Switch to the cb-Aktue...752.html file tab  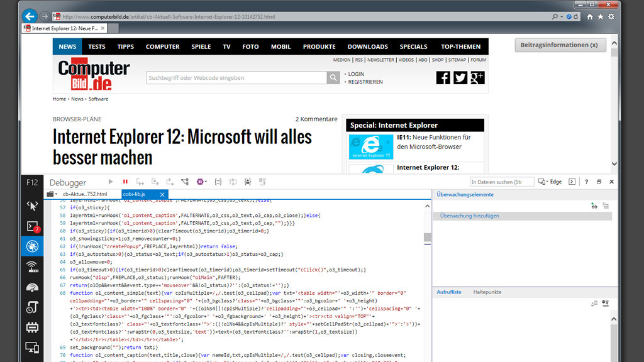[x=85, y=194]
